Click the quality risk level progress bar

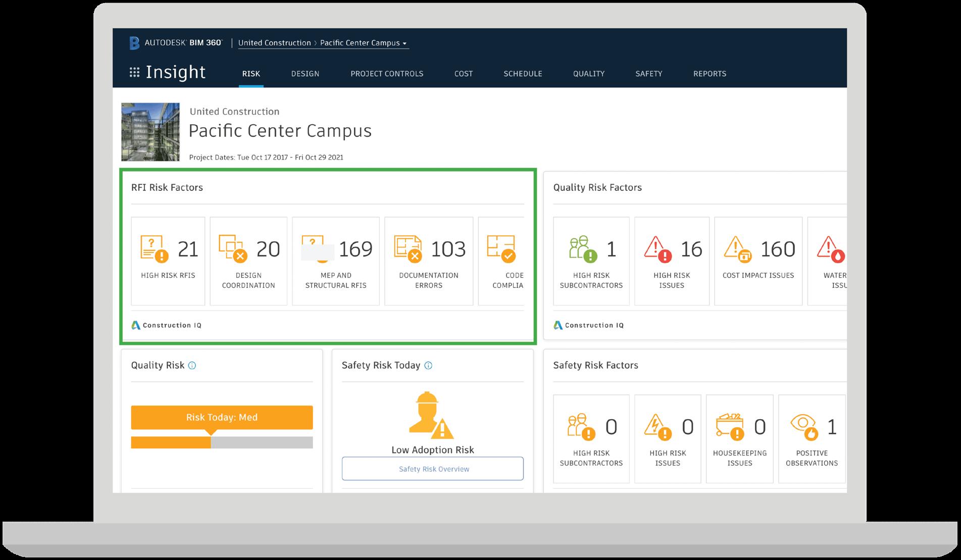222,442
